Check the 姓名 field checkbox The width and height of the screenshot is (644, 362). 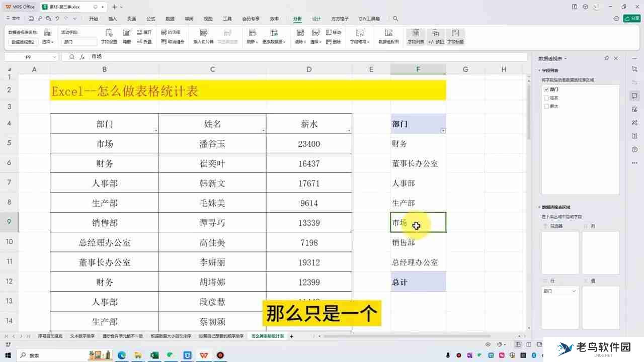tap(546, 98)
